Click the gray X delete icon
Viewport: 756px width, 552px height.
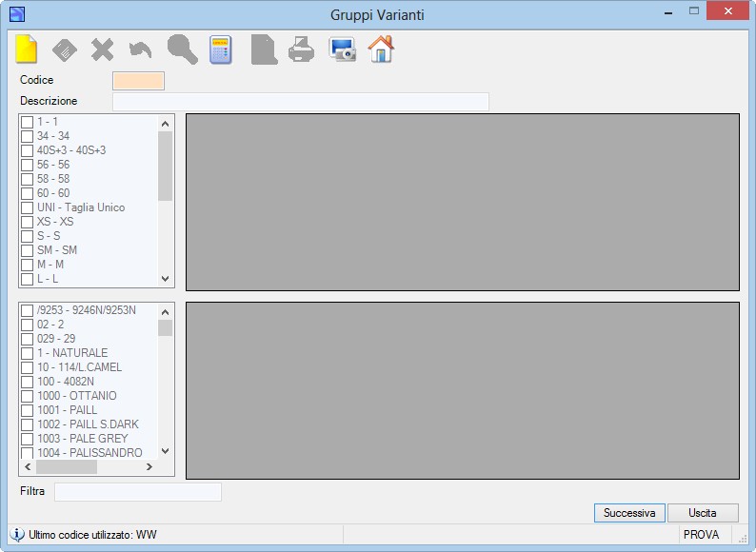[x=102, y=49]
